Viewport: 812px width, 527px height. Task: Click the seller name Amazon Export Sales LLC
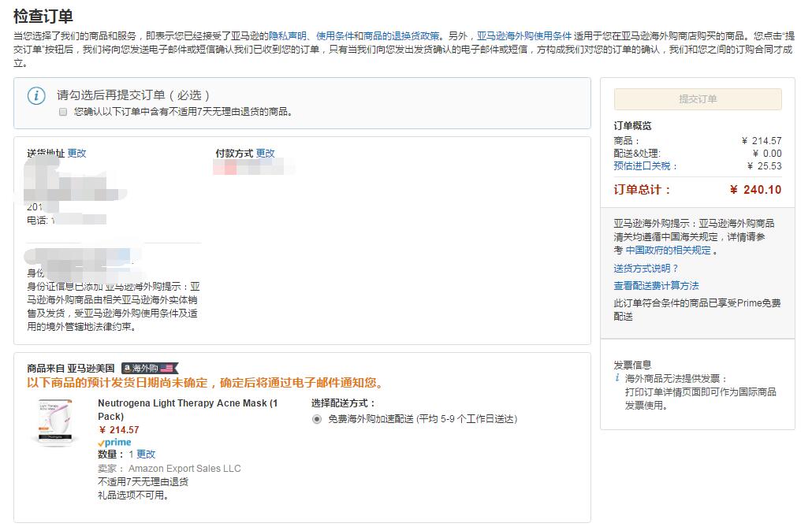(184, 469)
